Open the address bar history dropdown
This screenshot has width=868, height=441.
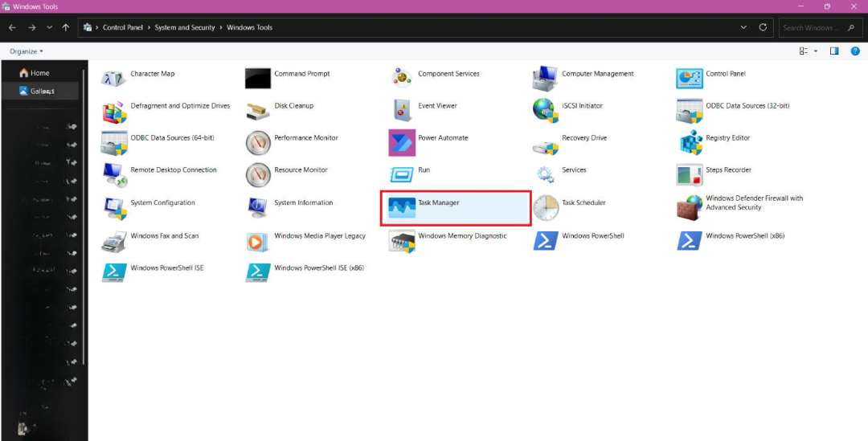coord(743,27)
